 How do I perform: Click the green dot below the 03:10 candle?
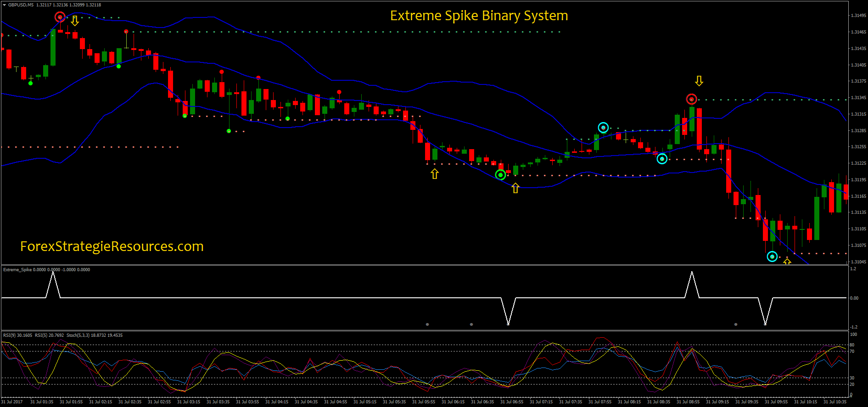click(185, 116)
